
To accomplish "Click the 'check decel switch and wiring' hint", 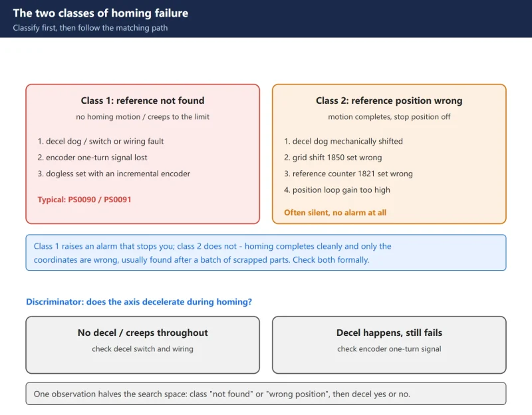I will pyautogui.click(x=142, y=349).
